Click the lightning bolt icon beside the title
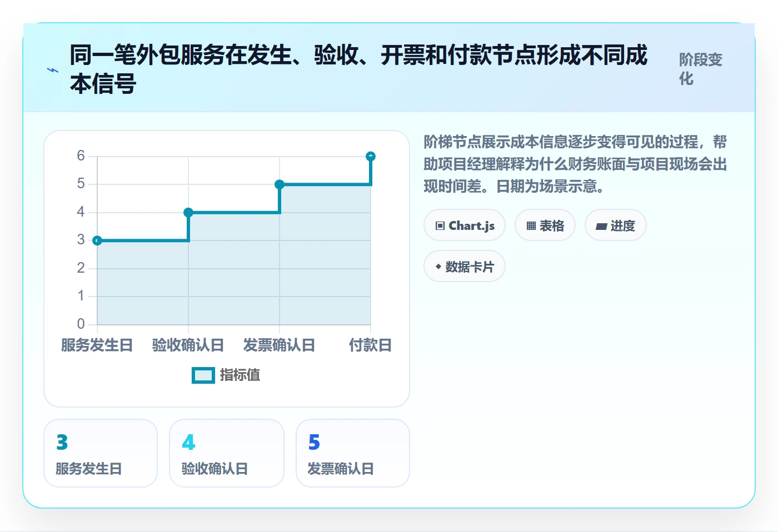 point(53,71)
